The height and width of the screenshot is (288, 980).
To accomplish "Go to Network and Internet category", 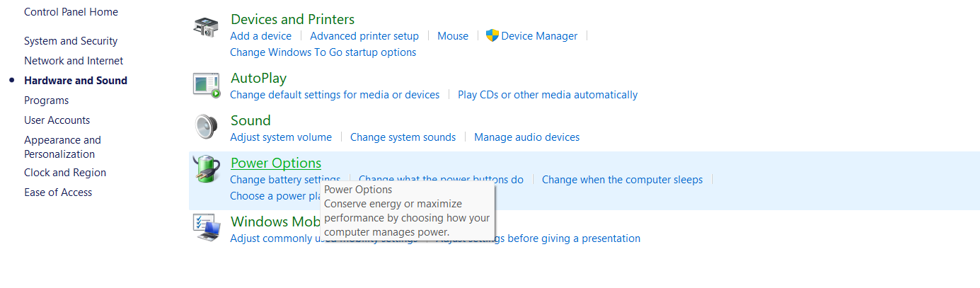I will tap(74, 61).
